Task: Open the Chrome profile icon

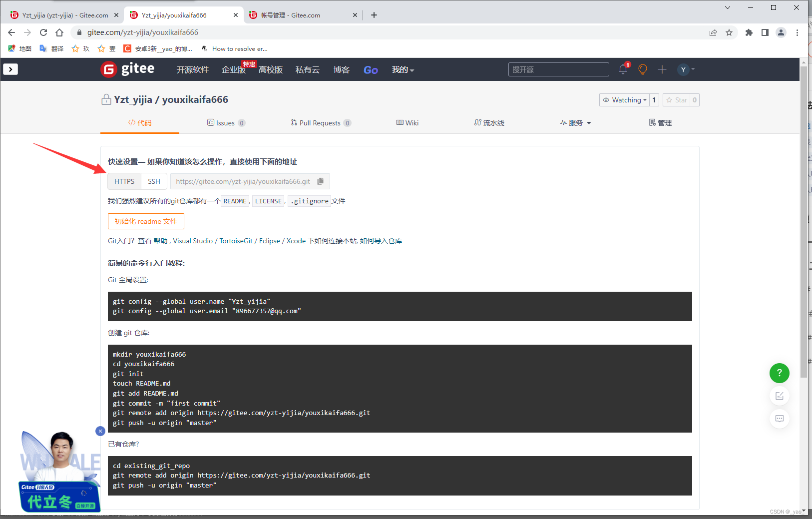Action: point(781,32)
